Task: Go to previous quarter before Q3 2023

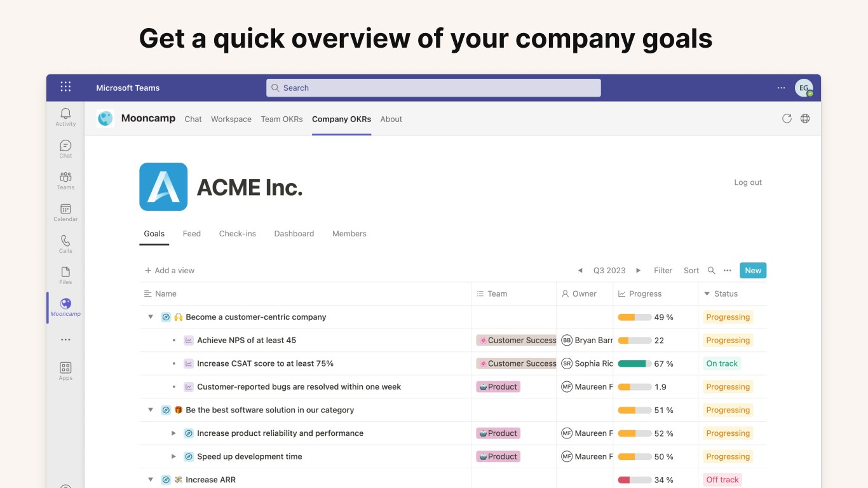Action: tap(580, 271)
